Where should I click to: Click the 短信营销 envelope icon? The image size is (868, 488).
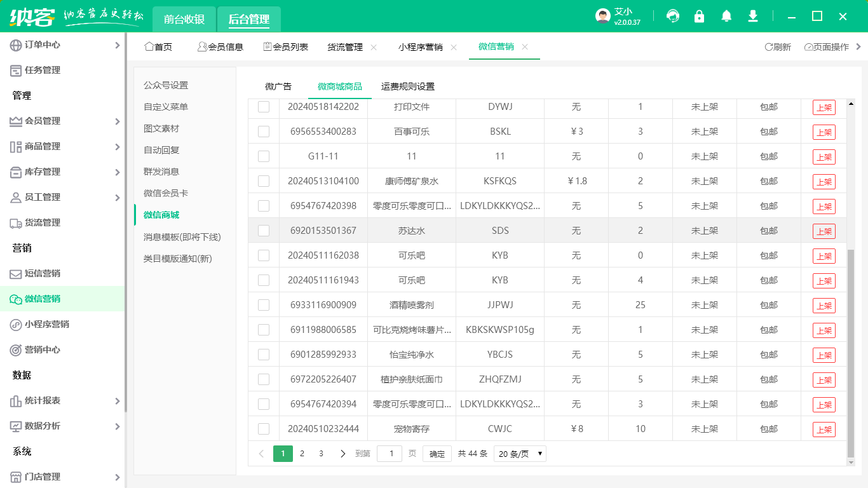tap(16, 273)
